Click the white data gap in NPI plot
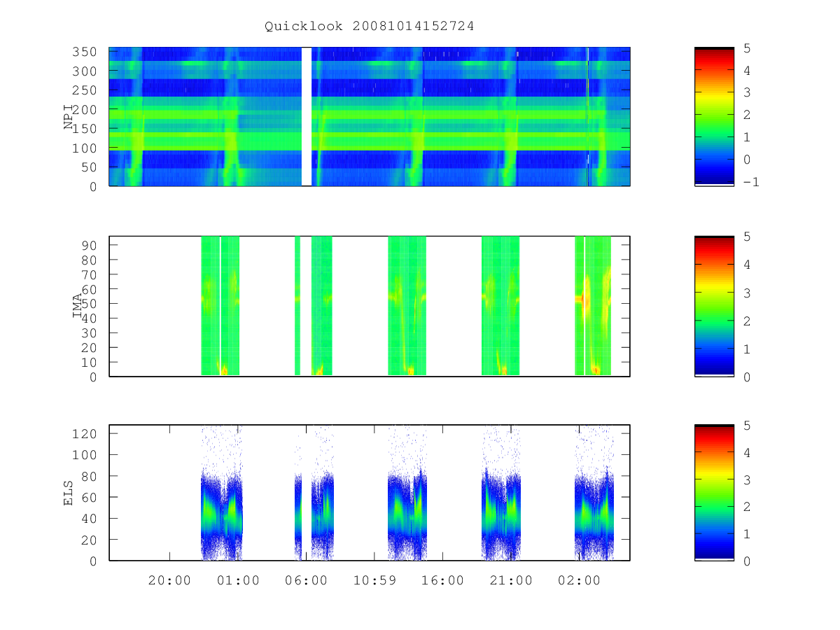 [x=307, y=116]
